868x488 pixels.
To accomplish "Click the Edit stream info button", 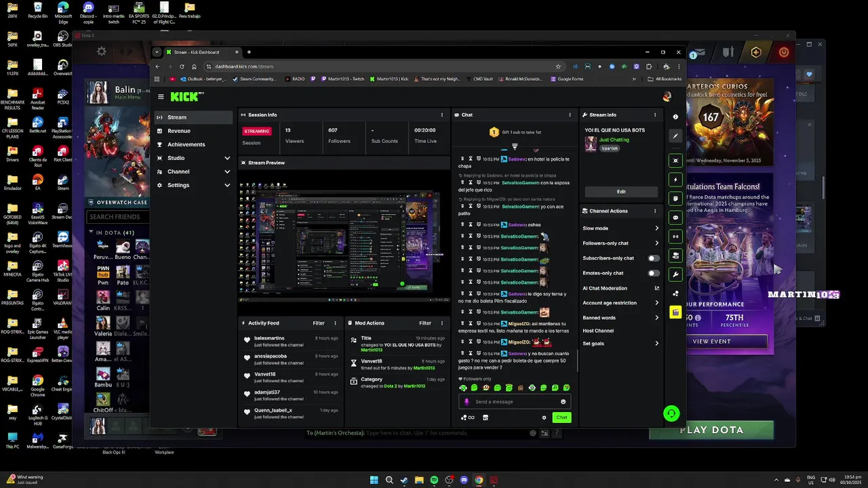I will (x=620, y=192).
